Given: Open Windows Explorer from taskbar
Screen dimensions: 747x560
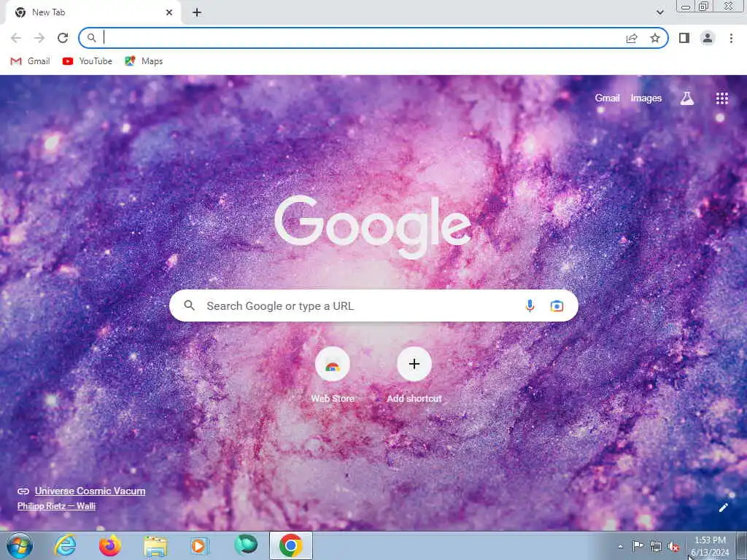Looking at the screenshot, I should click(x=155, y=546).
